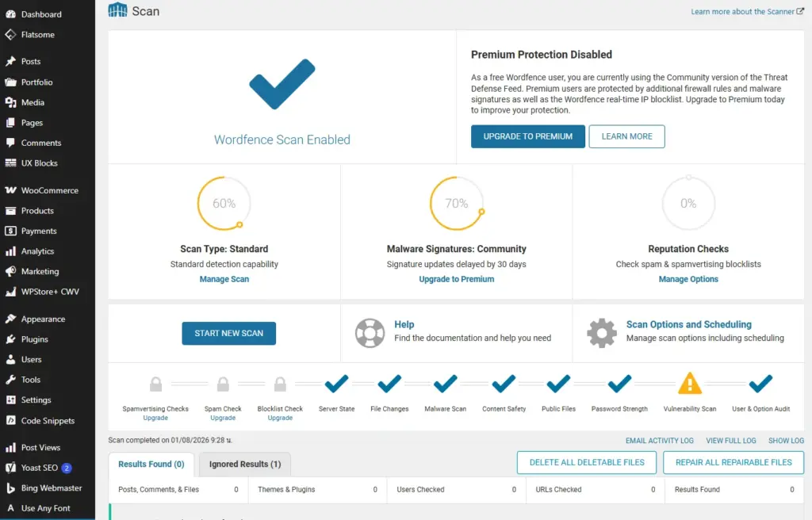812x520 pixels.
Task: Click the Appearance paintbrush icon
Action: 10,319
